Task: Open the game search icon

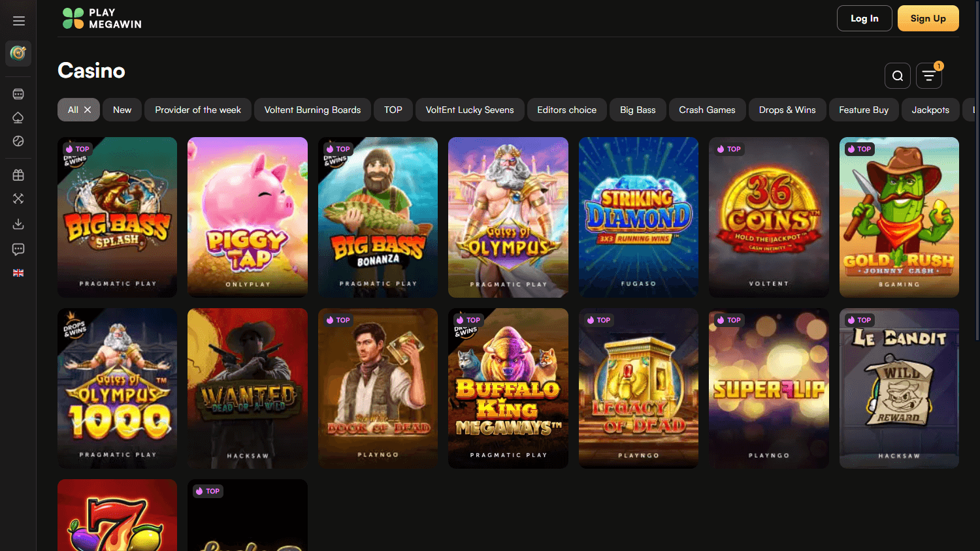Action: tap(897, 75)
